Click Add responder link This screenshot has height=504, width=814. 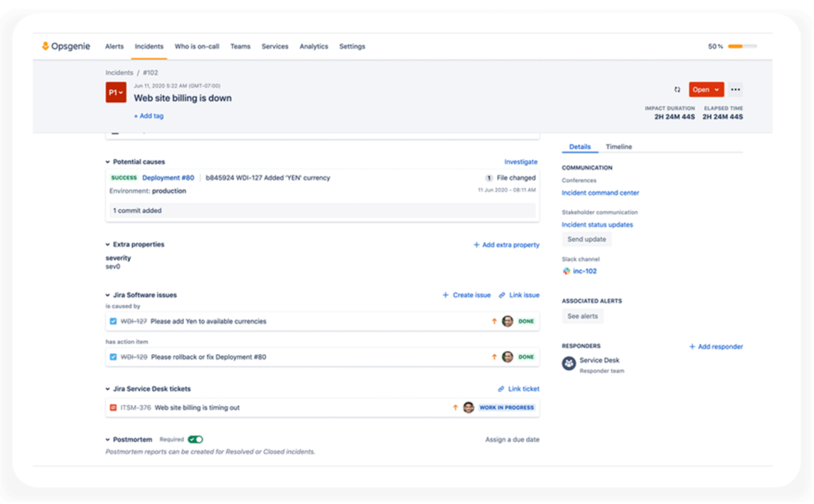pyautogui.click(x=716, y=347)
